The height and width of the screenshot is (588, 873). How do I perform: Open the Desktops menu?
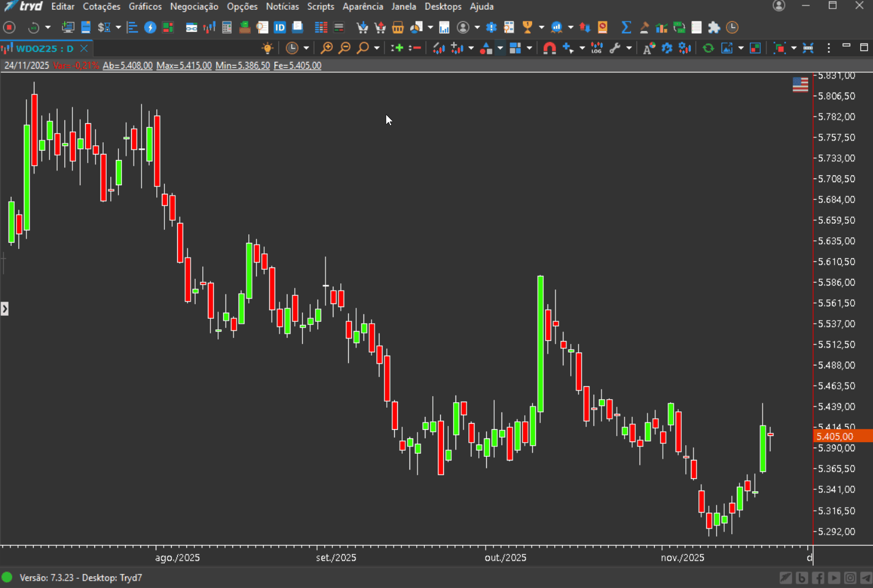tap(443, 7)
